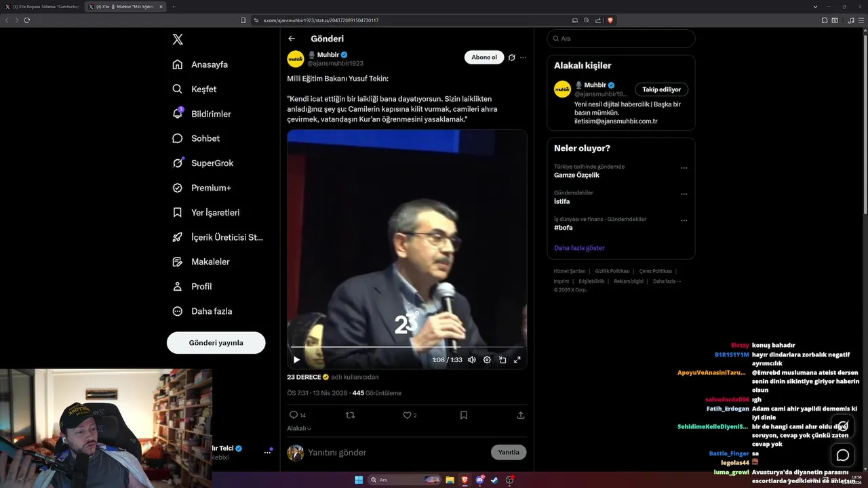Play the video

click(x=296, y=360)
